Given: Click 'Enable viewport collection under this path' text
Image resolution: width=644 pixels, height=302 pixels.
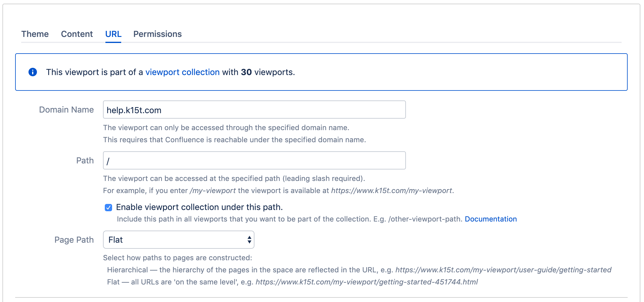Looking at the screenshot, I should (x=199, y=207).
